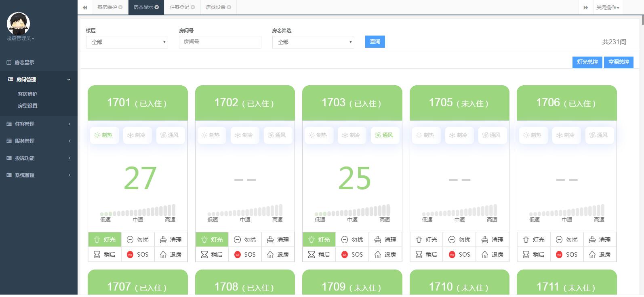The height and width of the screenshot is (297, 644).
Task: Click the 退房 checkout icon for room 1703
Action: point(378,255)
